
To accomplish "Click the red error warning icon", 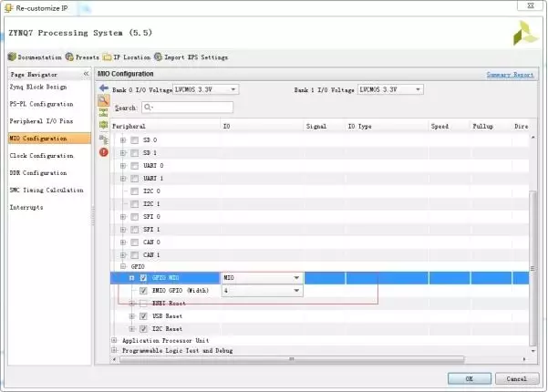I will [x=103, y=152].
